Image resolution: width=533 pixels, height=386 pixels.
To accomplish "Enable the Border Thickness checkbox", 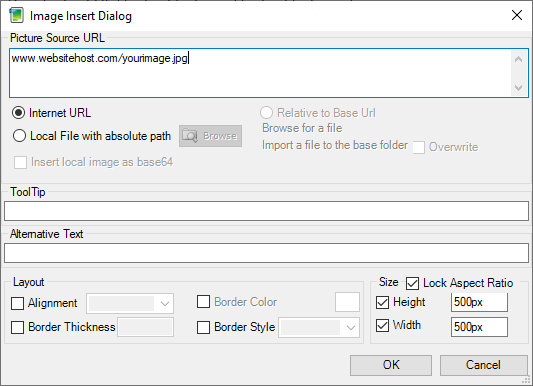I will pyautogui.click(x=17, y=327).
